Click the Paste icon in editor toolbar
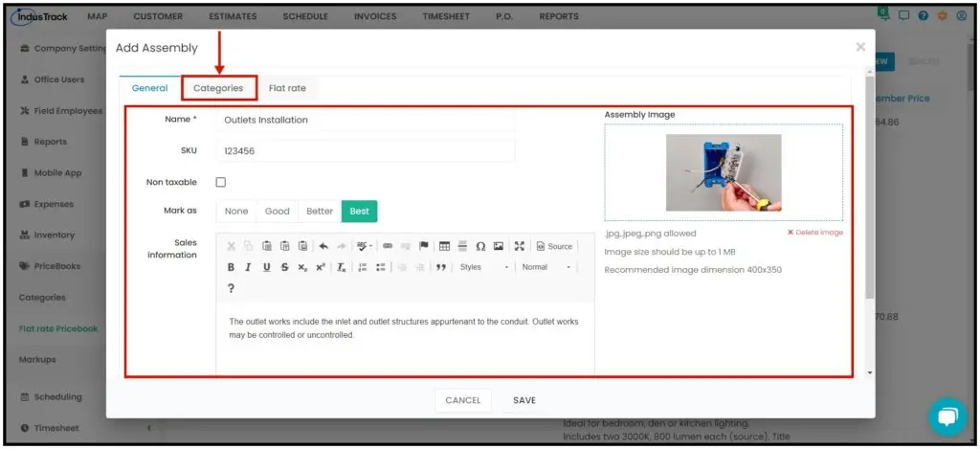Viewport: 980px width, 449px height. pyautogui.click(x=266, y=246)
